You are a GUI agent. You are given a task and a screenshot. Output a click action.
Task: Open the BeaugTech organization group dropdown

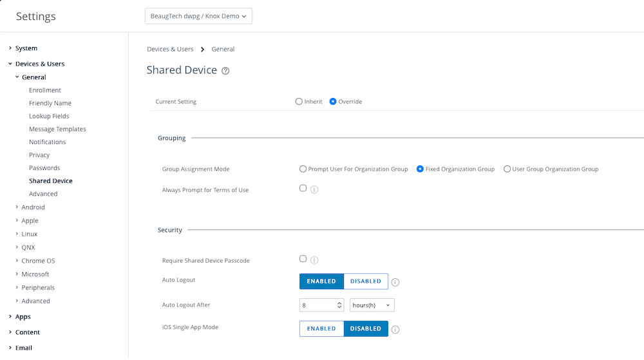pyautogui.click(x=198, y=16)
